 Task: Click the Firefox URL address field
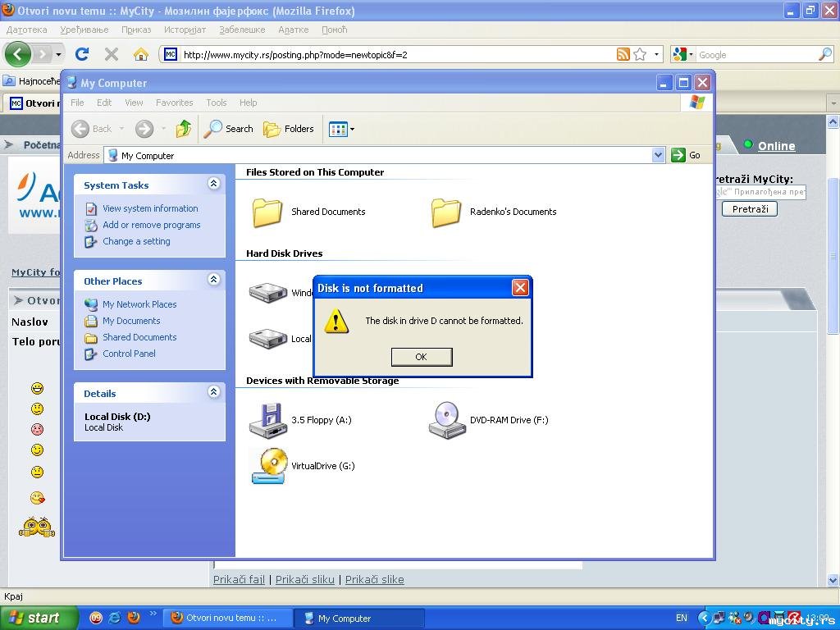pos(398,55)
